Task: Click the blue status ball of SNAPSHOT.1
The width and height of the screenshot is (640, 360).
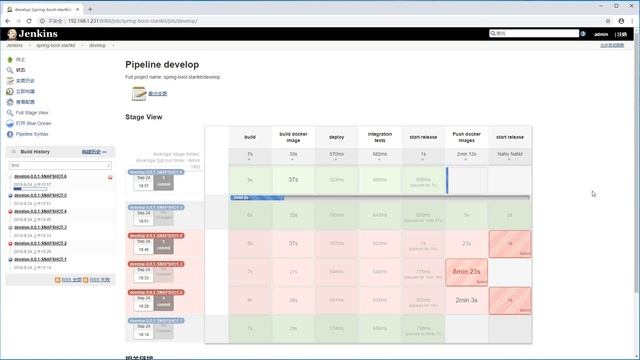Action: (10, 259)
